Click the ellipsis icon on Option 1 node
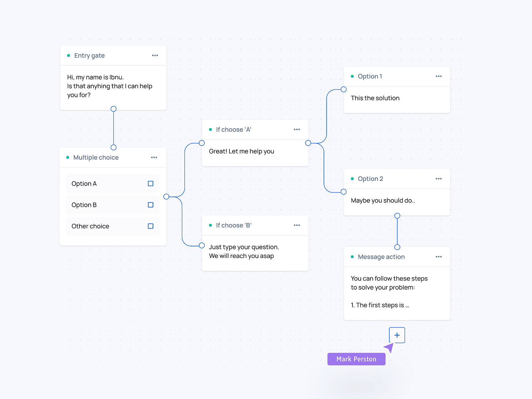This screenshot has height=399, width=532. coord(439,76)
